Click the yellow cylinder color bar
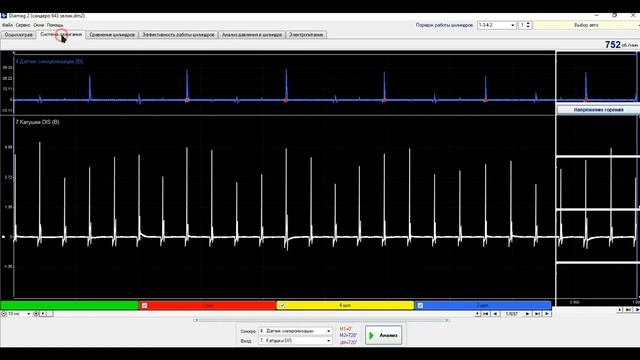This screenshot has height=360, width=640. click(x=345, y=305)
